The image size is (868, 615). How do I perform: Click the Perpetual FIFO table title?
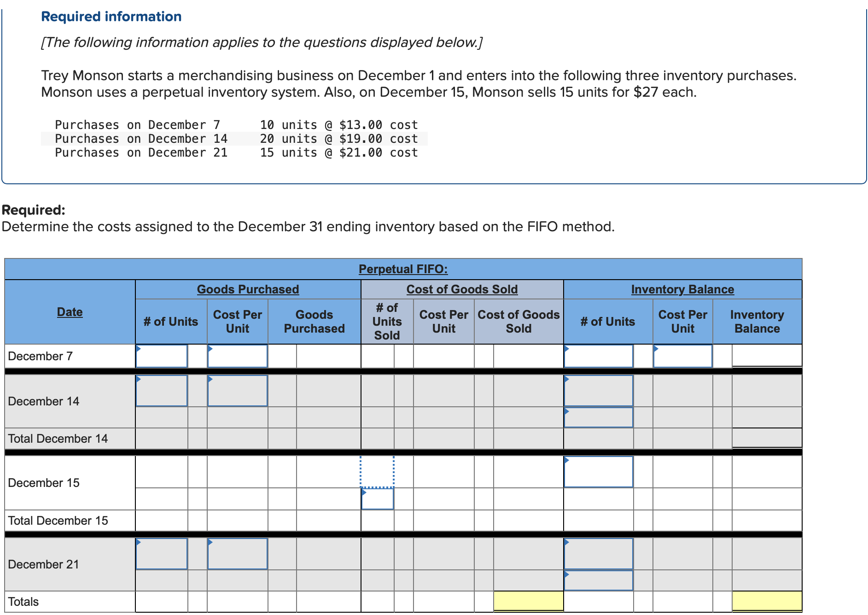pos(403,269)
